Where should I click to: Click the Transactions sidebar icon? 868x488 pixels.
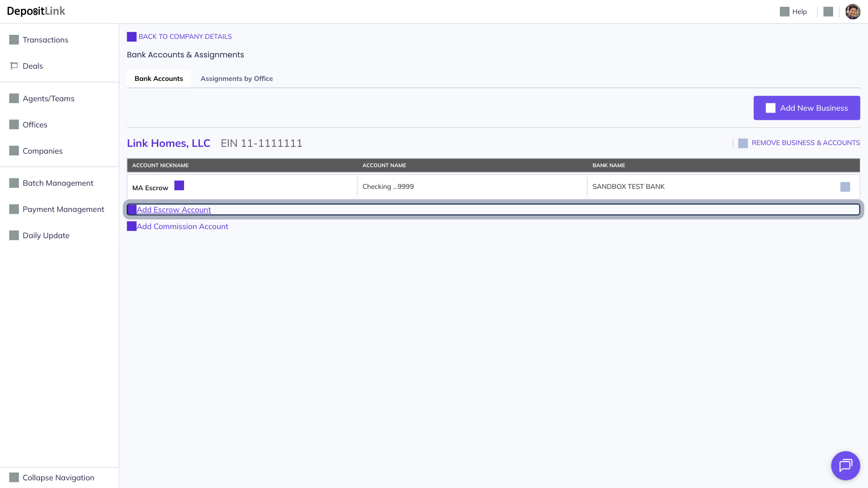[14, 40]
